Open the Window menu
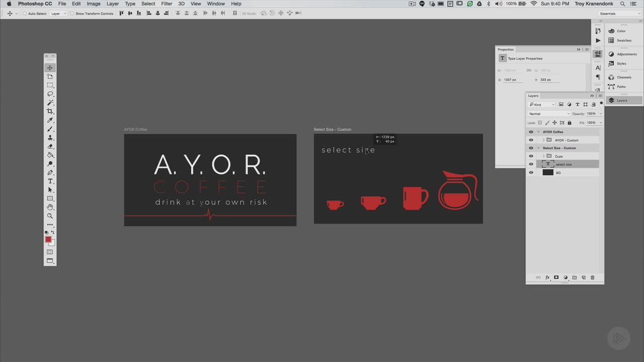Screen dimensions: 644x362 tap(216, 4)
